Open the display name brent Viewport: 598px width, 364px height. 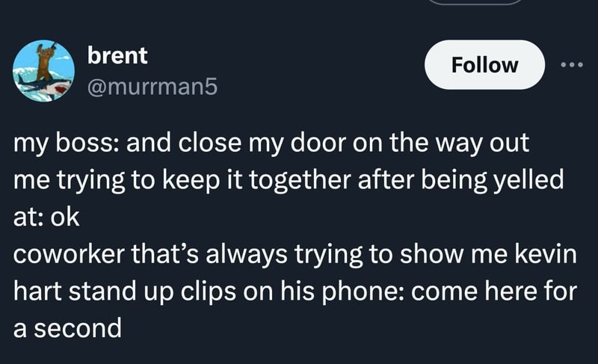point(117,55)
